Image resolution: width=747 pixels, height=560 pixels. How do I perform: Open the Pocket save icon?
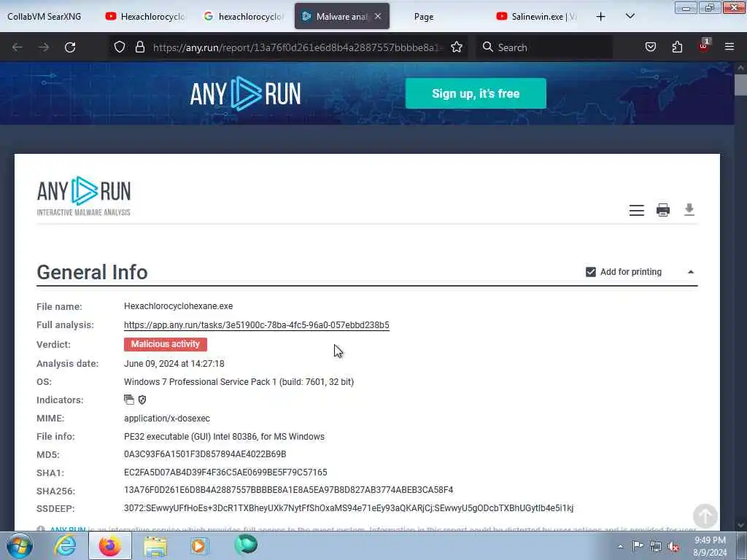pyautogui.click(x=650, y=47)
